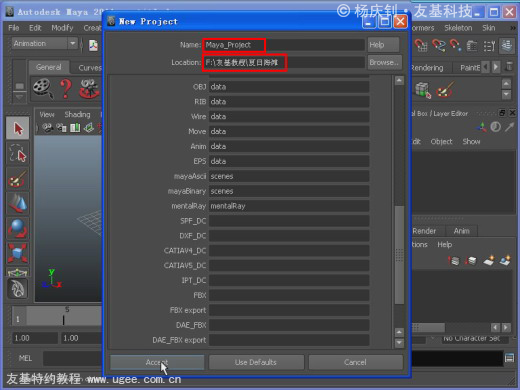Click the cube shelf icon on right

click(x=423, y=90)
